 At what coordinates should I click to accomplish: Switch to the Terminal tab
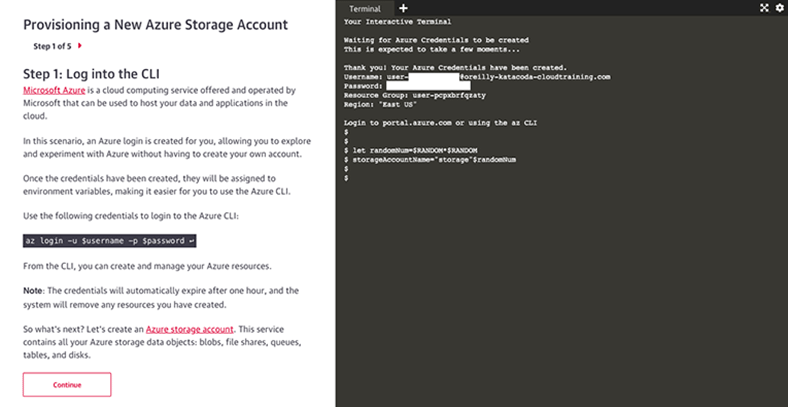point(365,9)
